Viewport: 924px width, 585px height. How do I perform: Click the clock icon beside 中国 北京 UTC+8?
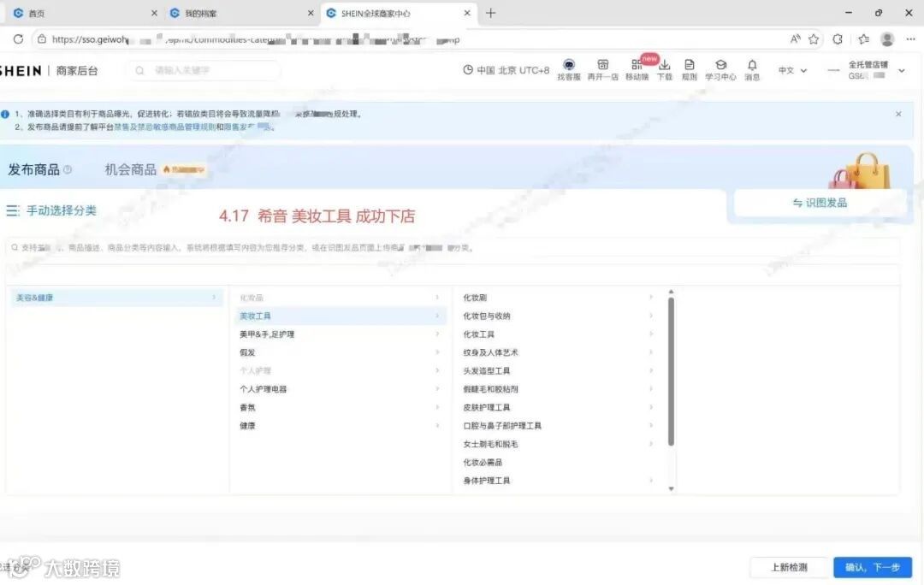click(x=468, y=69)
